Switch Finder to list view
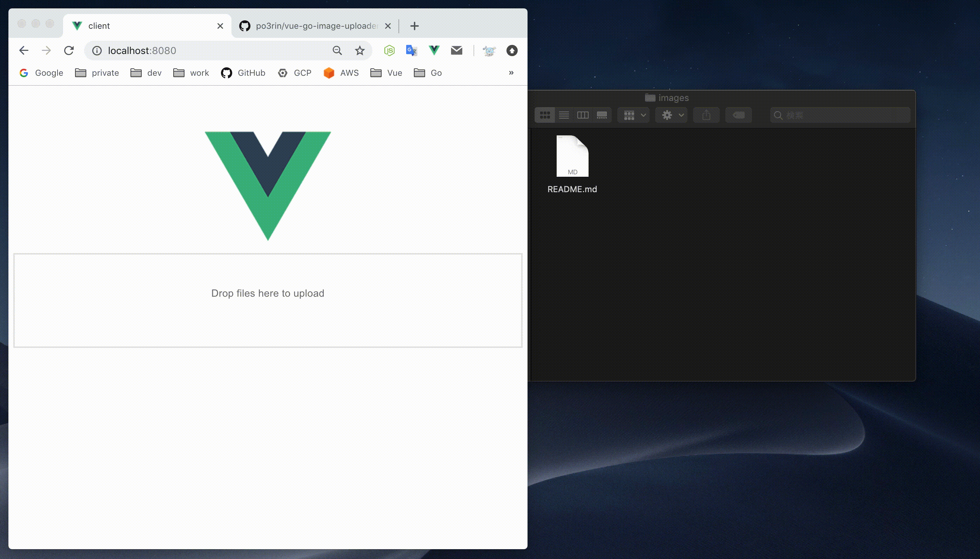Screen dimensions: 980x559 (564, 115)
